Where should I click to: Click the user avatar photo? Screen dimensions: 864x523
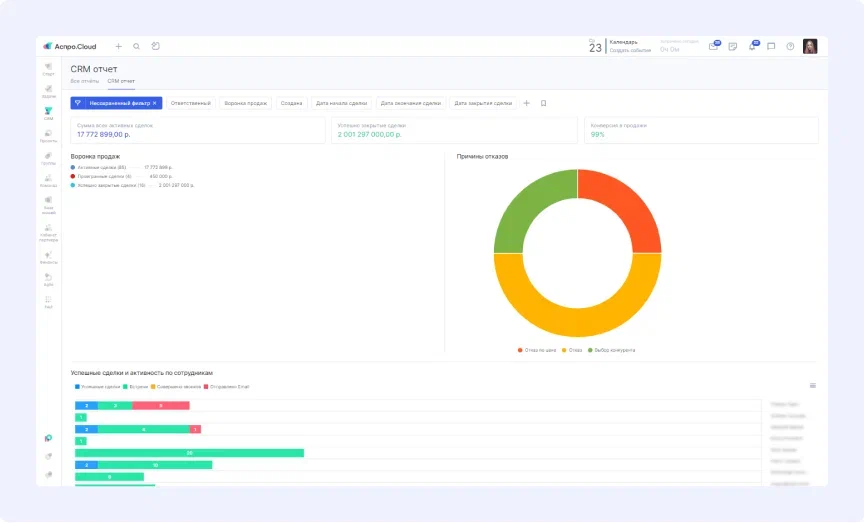pyautogui.click(x=810, y=46)
